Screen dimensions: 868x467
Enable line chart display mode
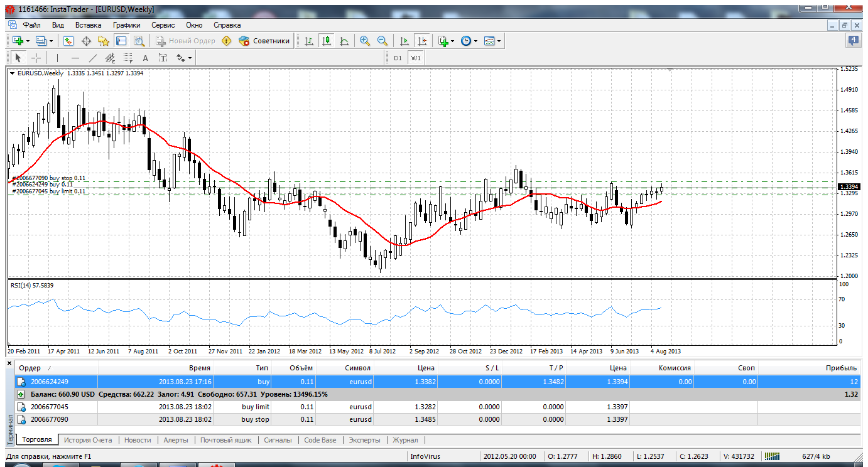pyautogui.click(x=344, y=41)
